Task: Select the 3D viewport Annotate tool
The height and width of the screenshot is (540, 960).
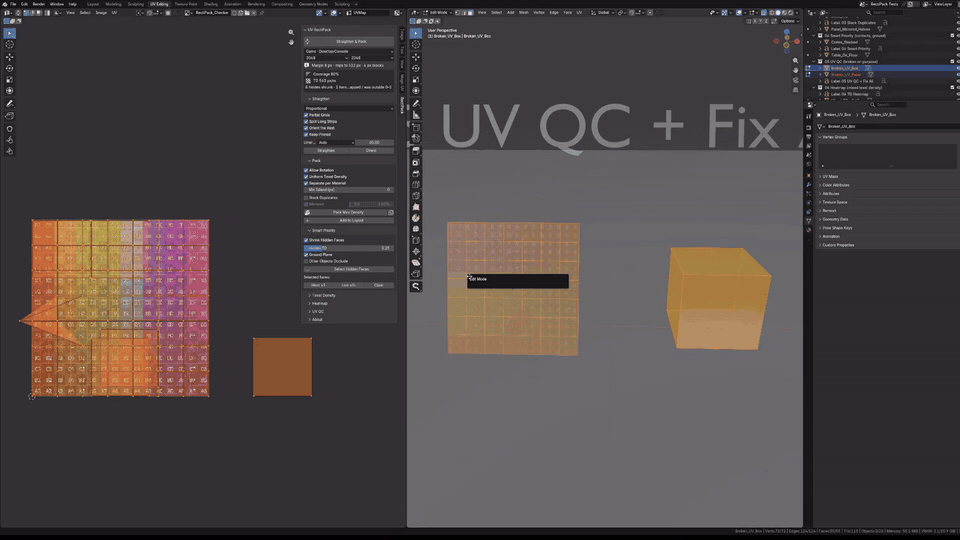Action: [416, 104]
